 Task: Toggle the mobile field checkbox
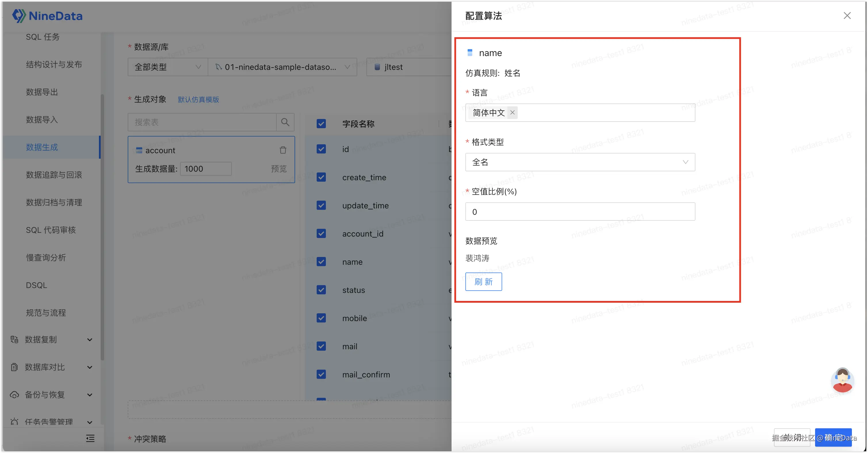tap(321, 318)
